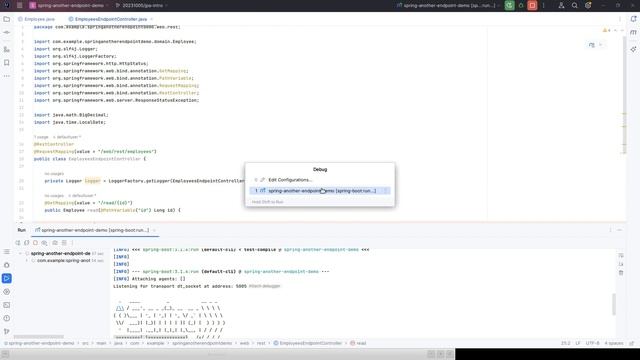This screenshot has height=360, width=640.
Task: Open IDE settings gear in title bar
Action: (588, 6)
